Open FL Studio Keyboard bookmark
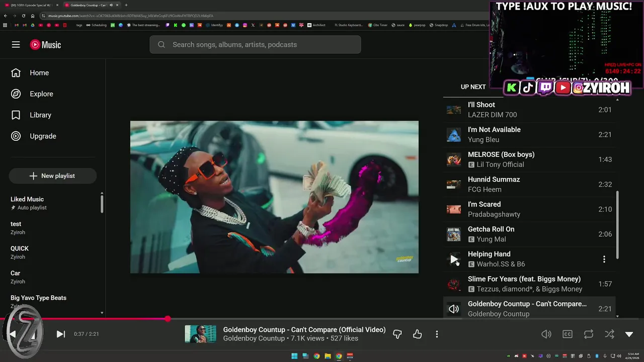The image size is (644, 362). click(349, 25)
